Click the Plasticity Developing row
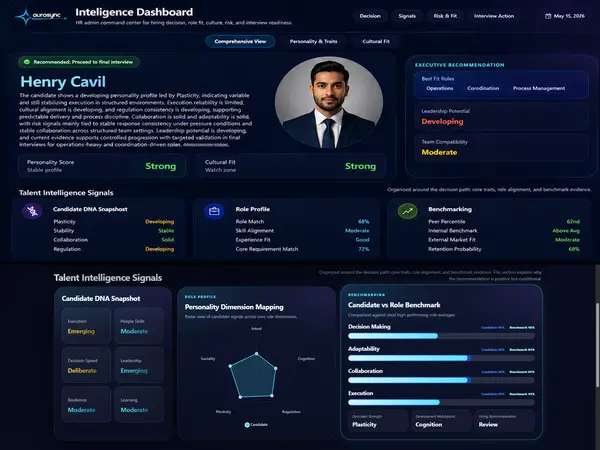 [x=114, y=222]
